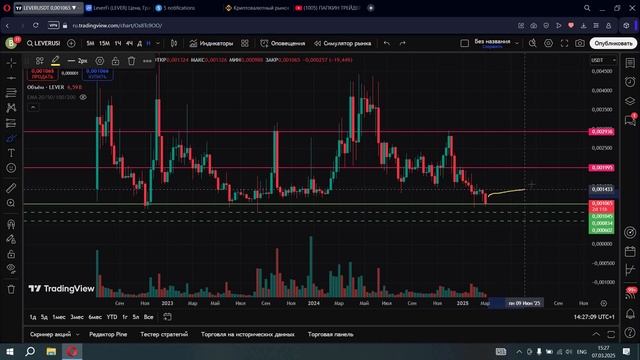Set chart range to Все

[x=149, y=317]
